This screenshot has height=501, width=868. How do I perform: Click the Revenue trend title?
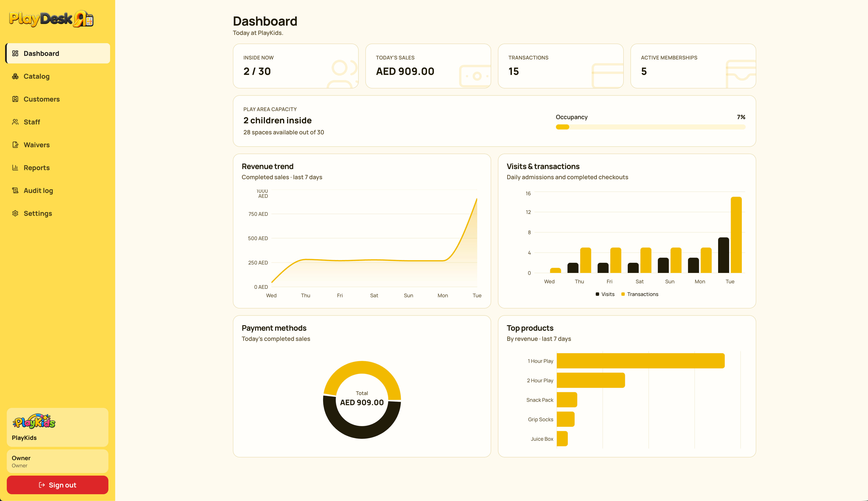point(267,167)
